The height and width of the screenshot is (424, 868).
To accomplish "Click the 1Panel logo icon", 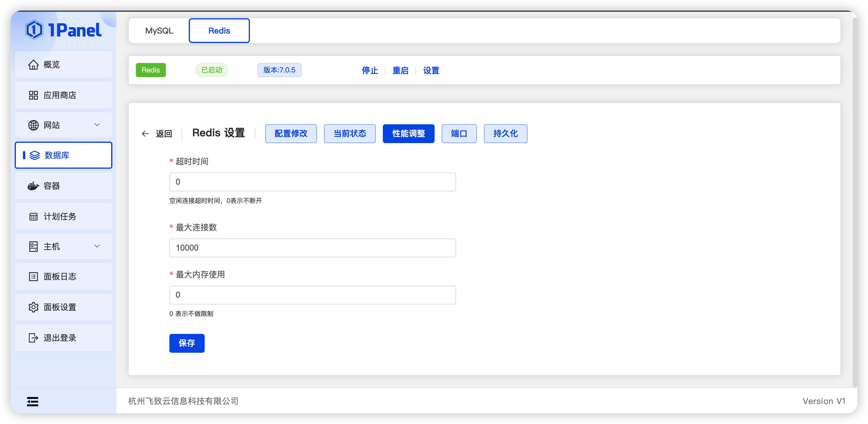I will tap(34, 30).
